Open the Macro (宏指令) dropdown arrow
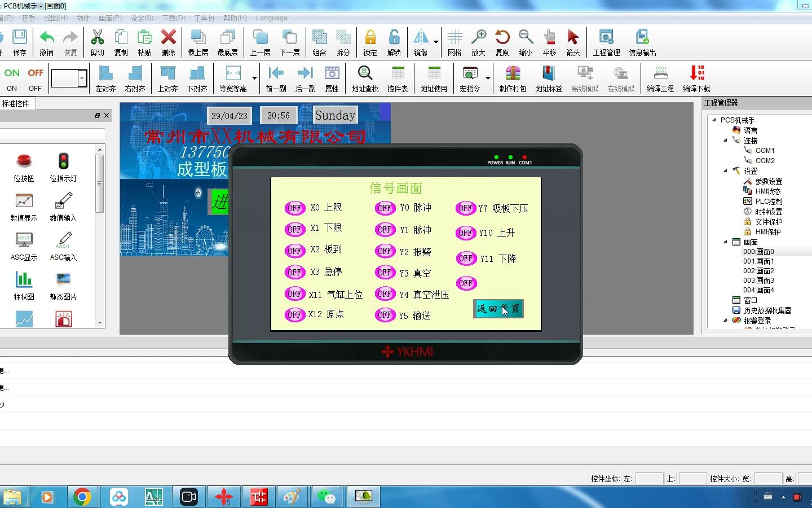This screenshot has width=812, height=508. (x=488, y=78)
